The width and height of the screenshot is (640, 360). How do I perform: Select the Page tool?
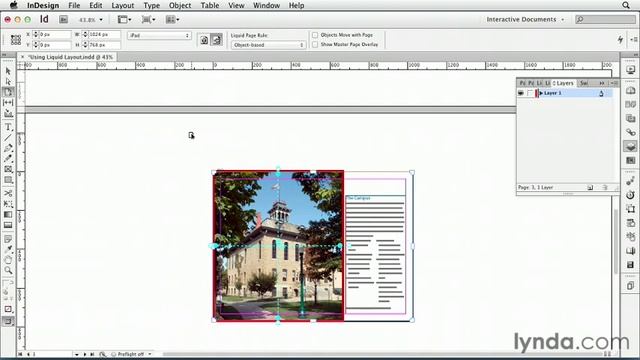pyautogui.click(x=8, y=92)
